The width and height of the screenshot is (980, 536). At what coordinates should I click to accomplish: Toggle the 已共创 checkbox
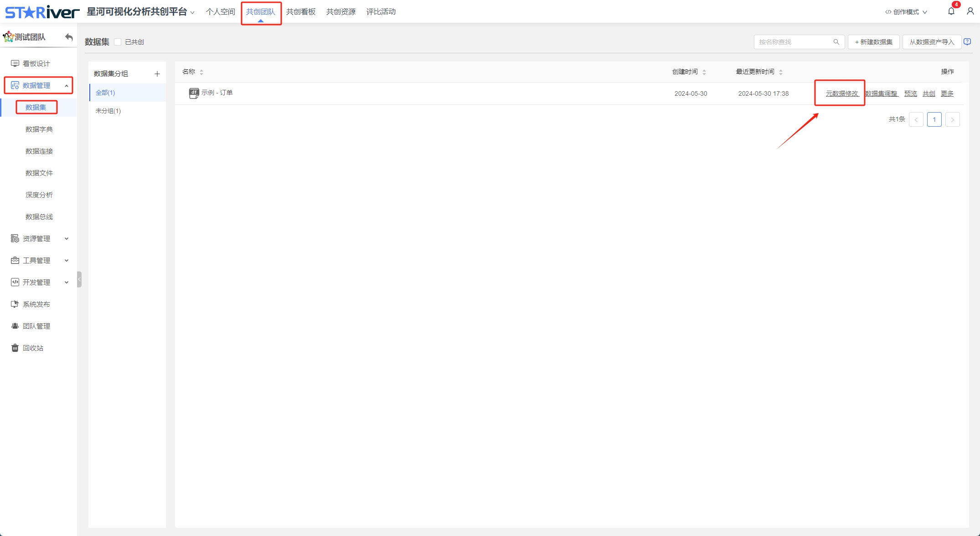(x=118, y=42)
